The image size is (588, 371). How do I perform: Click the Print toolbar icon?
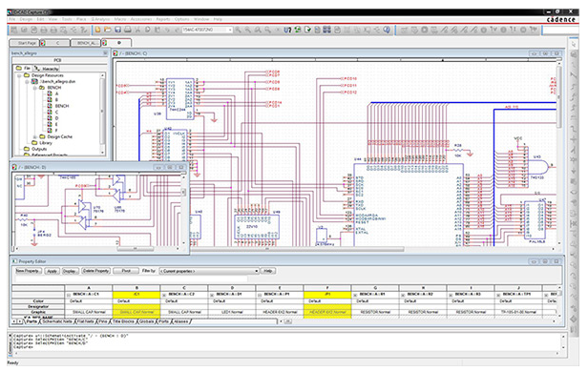coord(128,30)
